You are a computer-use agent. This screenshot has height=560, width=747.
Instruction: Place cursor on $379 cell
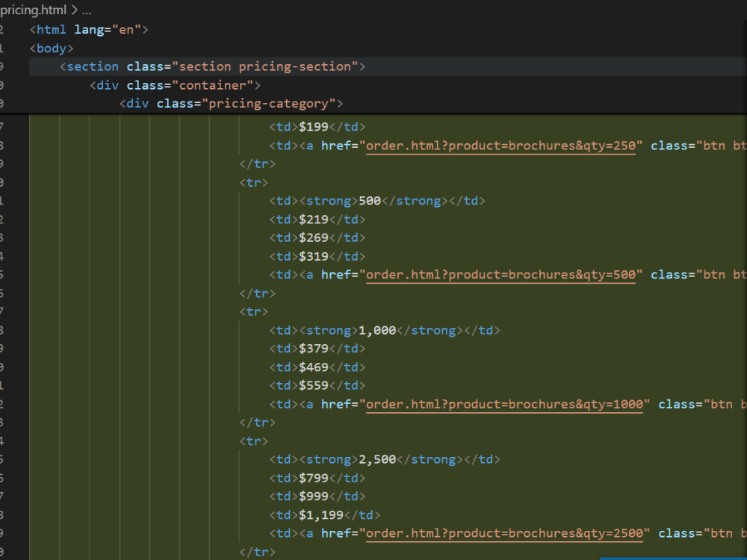317,349
